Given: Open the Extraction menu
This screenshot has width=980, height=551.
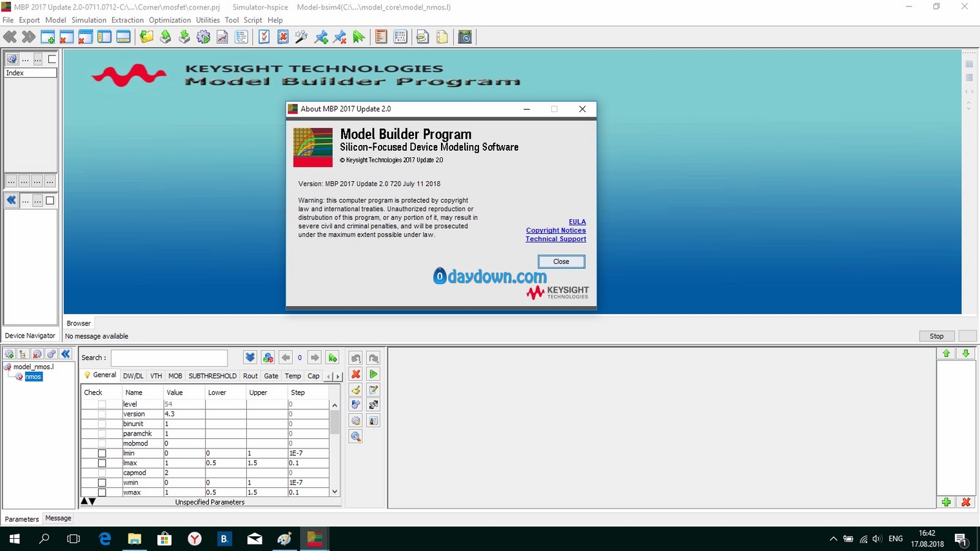Looking at the screenshot, I should point(128,20).
